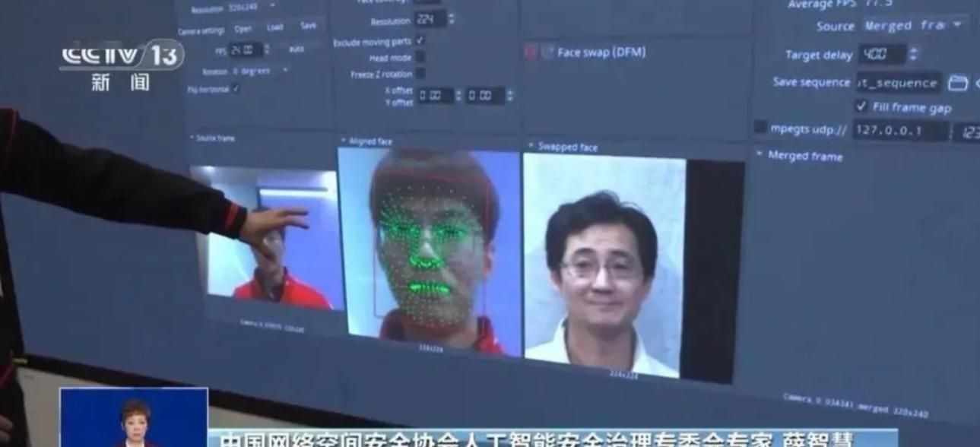This screenshot has width=980, height=447.
Task: Collapse the Swapped face panel
Action: [x=531, y=146]
